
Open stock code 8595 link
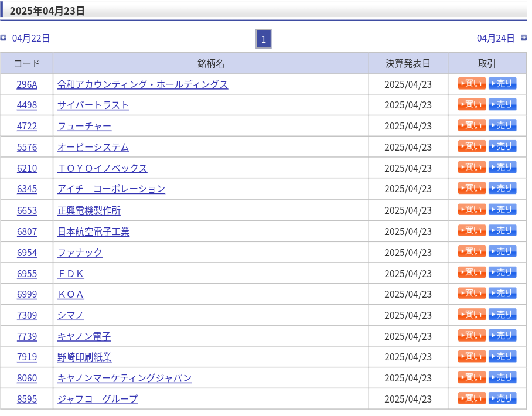point(27,400)
